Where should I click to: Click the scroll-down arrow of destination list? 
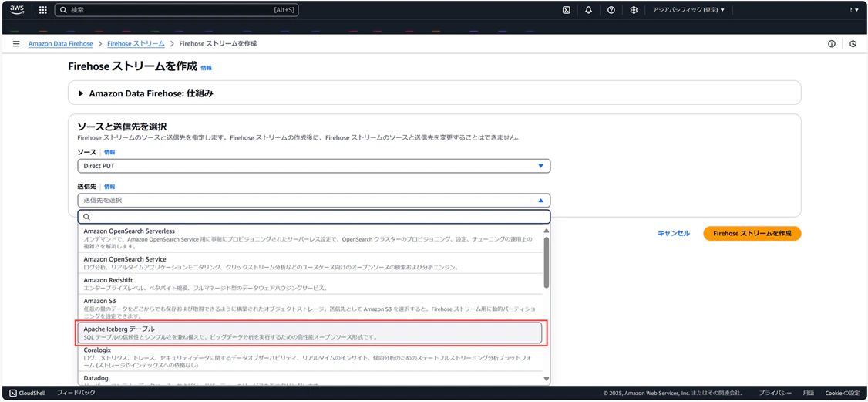[x=547, y=380]
